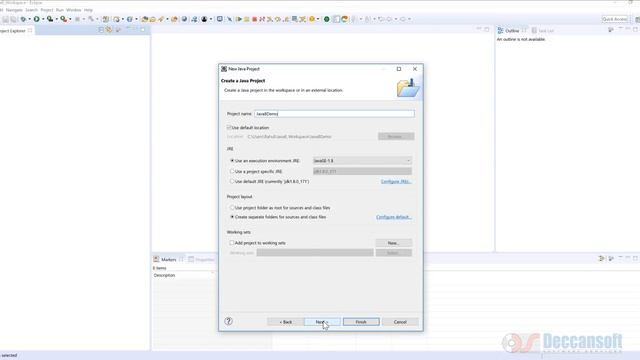Open the Project menu
Viewport: 640px width, 360px height.
47,10
